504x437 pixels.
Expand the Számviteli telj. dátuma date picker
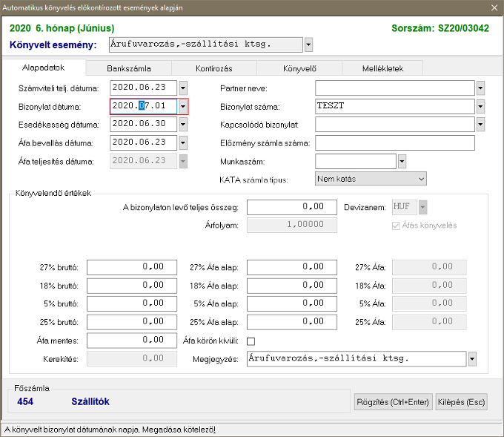[x=183, y=88]
